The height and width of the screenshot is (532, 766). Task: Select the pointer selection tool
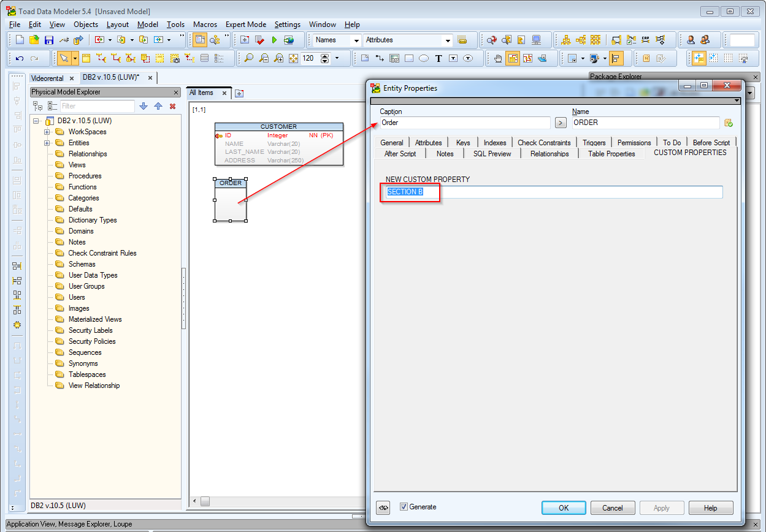click(x=64, y=58)
